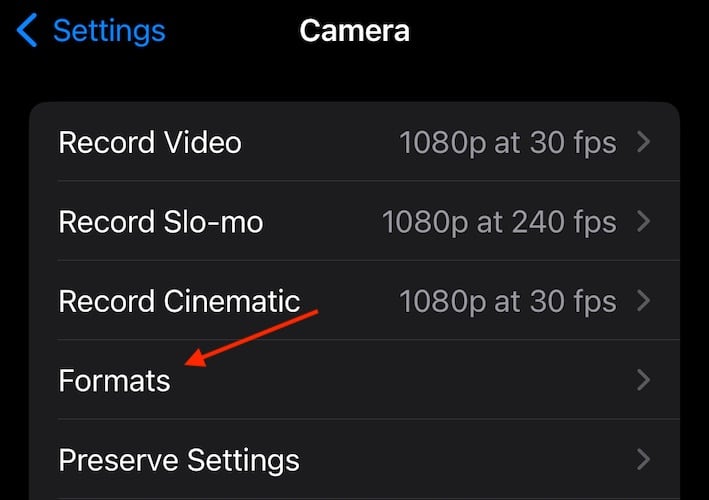Tap the chevron on Record Slo-mo row
The image size is (709, 500).
tap(644, 221)
